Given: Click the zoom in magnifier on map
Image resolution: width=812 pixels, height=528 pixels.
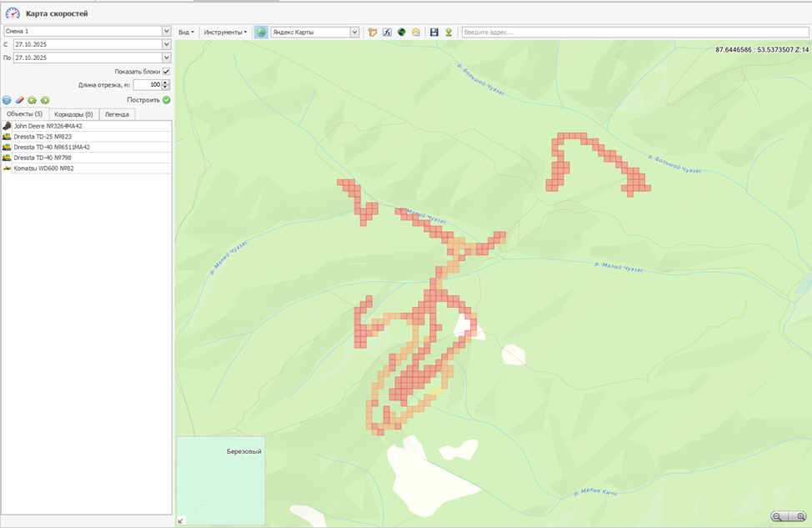Looking at the screenshot, I should [x=800, y=516].
